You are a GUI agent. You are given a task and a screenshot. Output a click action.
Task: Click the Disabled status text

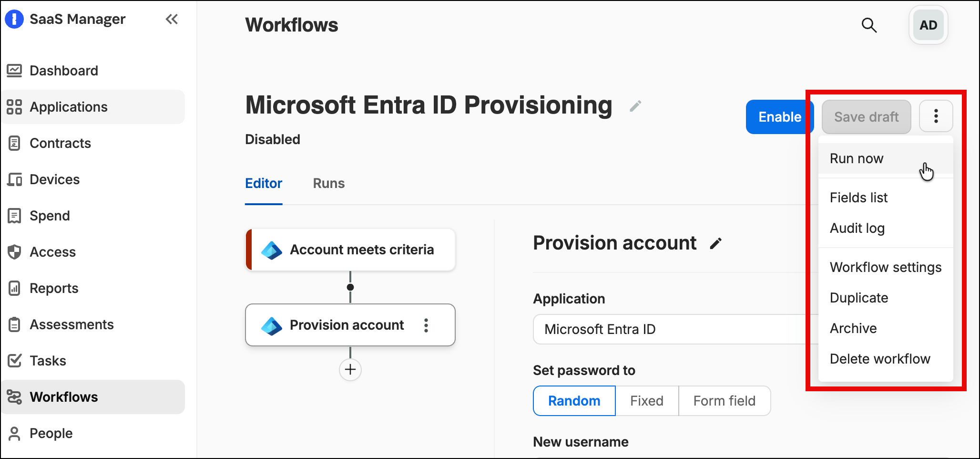click(x=273, y=139)
